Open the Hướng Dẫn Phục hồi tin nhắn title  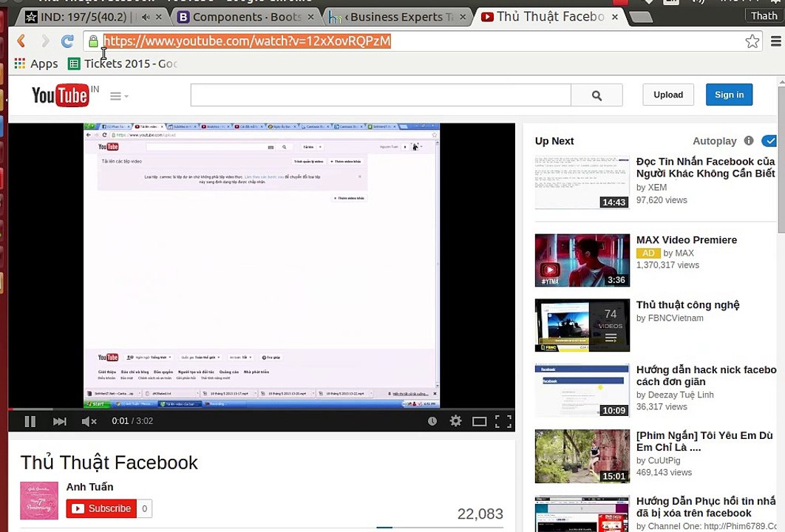705,506
